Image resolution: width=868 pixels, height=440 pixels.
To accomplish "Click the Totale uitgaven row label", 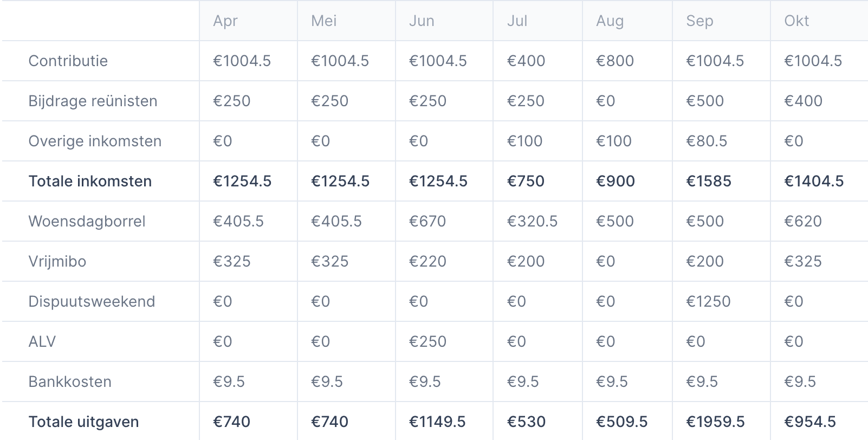I will (84, 422).
